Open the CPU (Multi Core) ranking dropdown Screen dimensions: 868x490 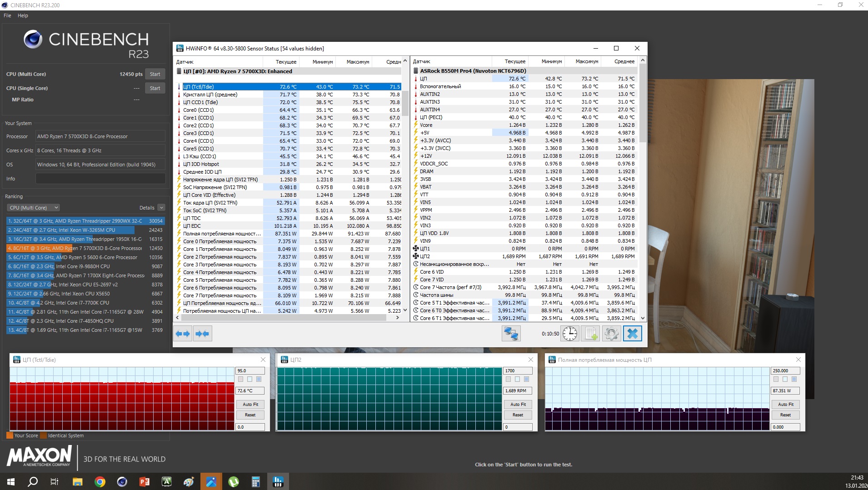point(33,208)
